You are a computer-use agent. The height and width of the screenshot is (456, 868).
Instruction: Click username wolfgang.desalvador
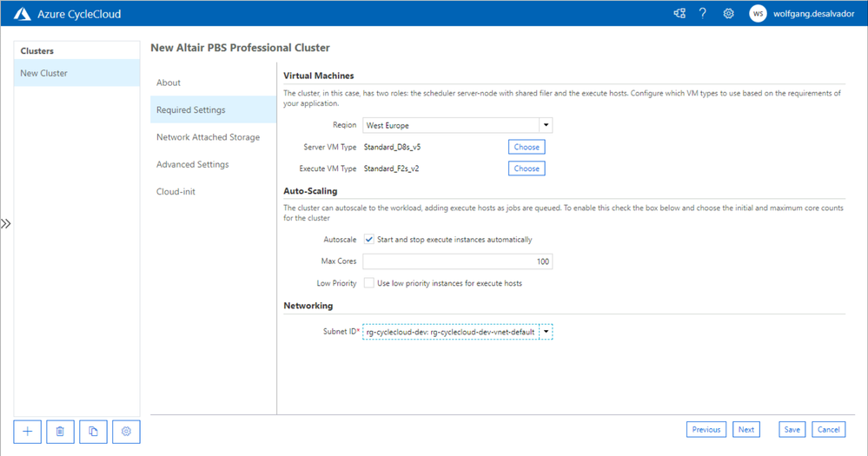point(814,14)
